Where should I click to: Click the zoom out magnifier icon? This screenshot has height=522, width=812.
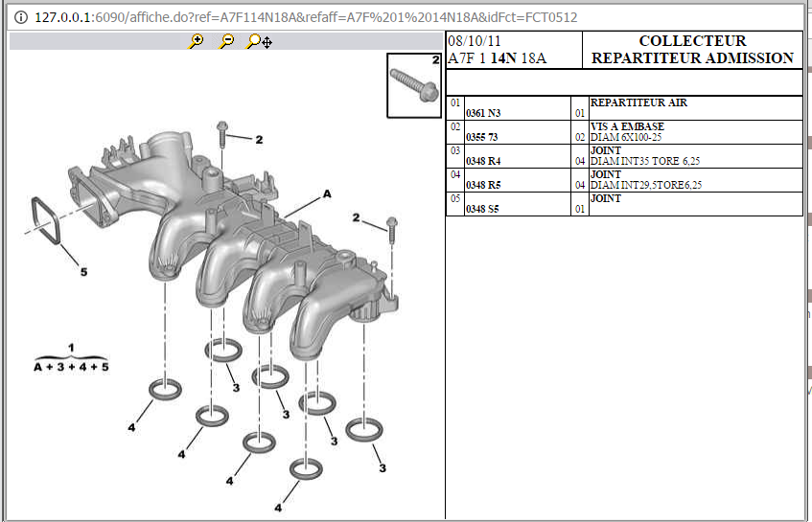pos(226,41)
